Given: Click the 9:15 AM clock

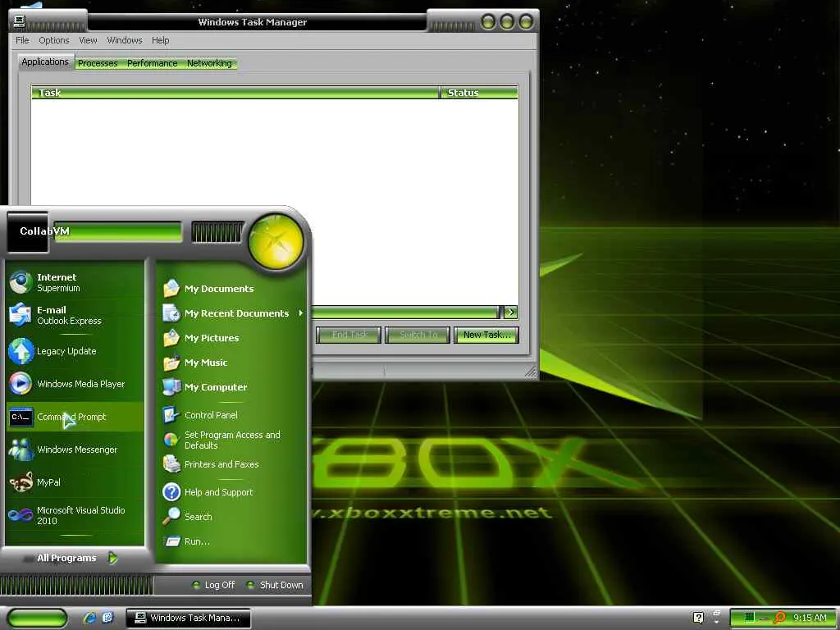Looking at the screenshot, I should [810, 618].
